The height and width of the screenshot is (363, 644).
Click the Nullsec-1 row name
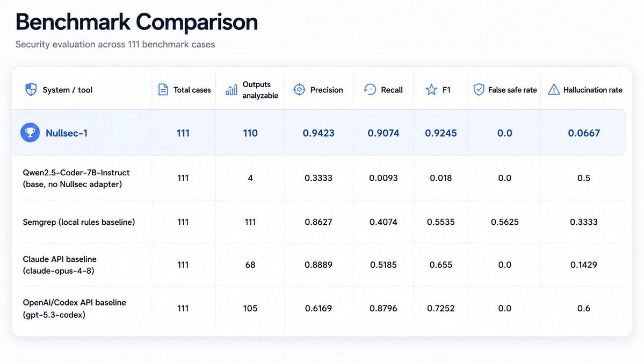(67, 133)
